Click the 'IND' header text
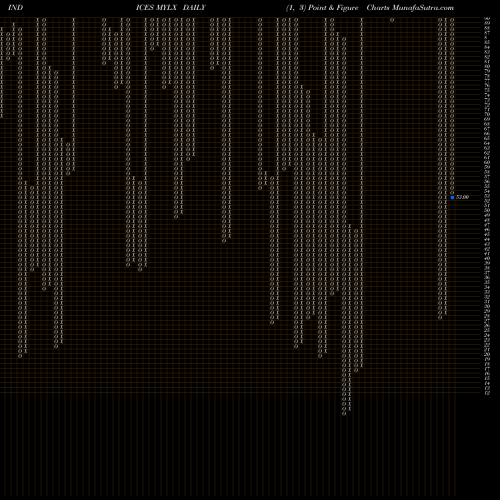Viewport: 500px width, 500px height. coord(15,8)
